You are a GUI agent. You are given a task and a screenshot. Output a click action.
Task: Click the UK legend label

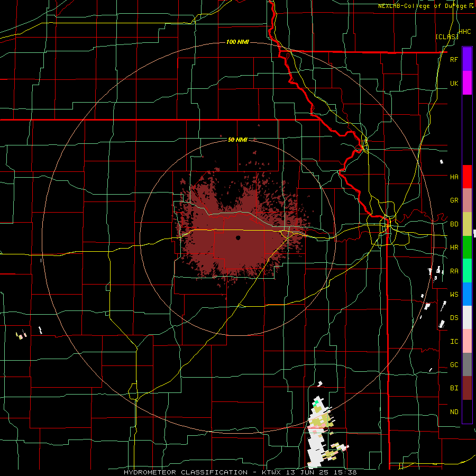pos(454,83)
